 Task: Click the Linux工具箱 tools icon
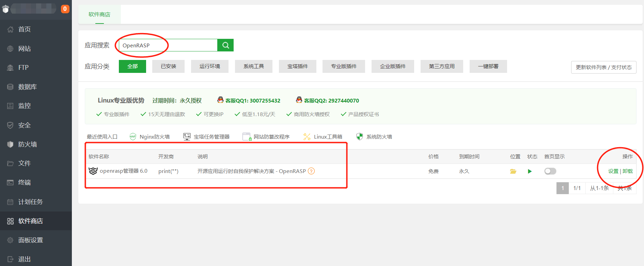coord(307,137)
